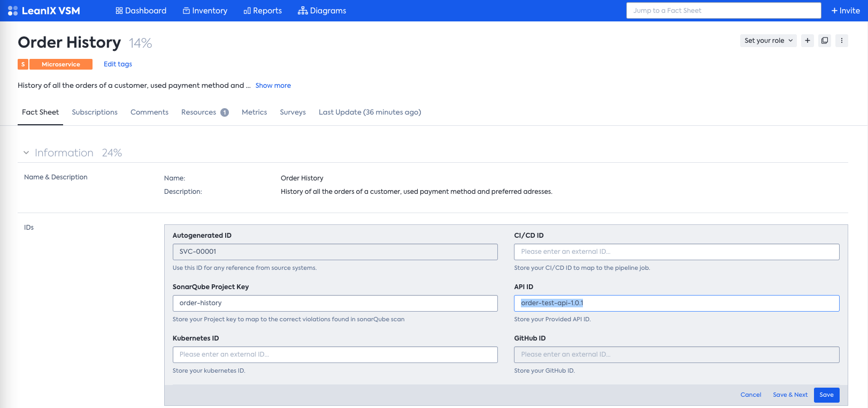Click the GitHub ID input field

[x=677, y=354]
